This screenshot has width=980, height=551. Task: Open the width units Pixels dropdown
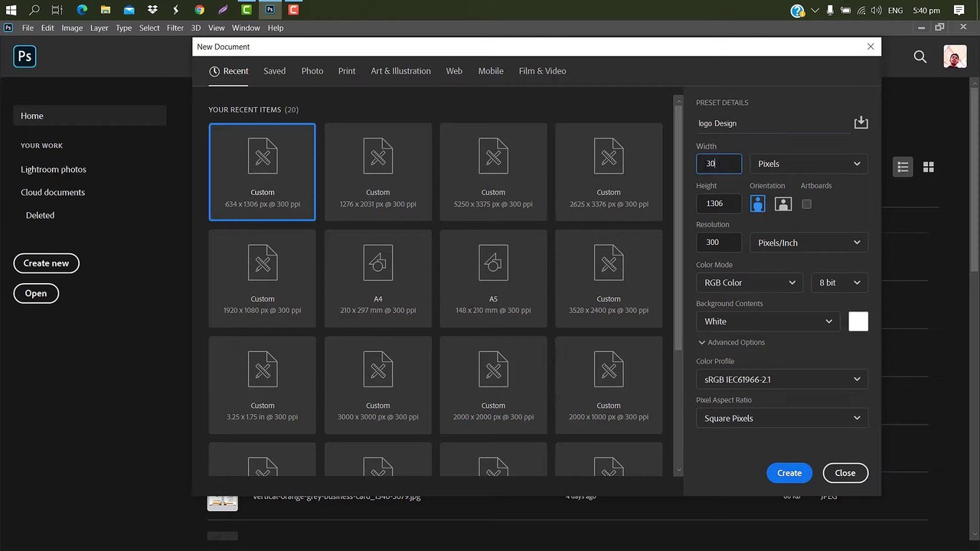click(x=808, y=164)
